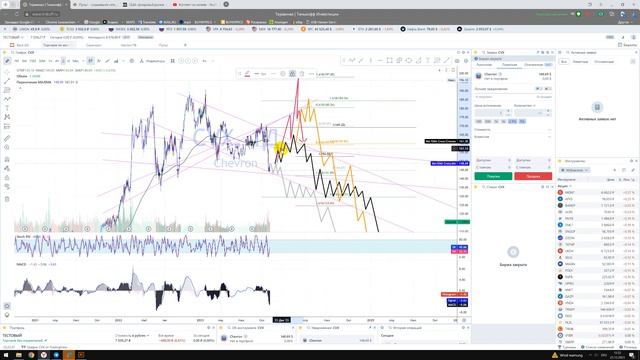Expand the Стоимость row in order form
Viewport: 640px width, 360px height.
(513, 129)
